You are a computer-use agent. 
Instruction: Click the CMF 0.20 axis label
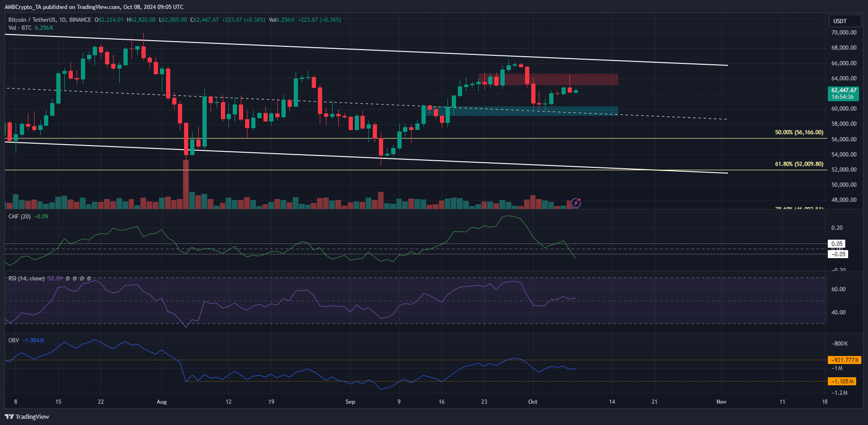[x=837, y=228]
